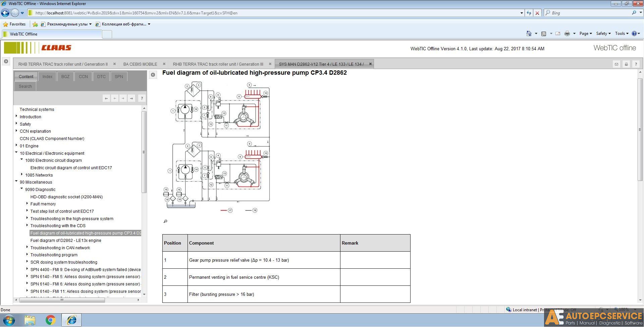Open Fuel diagram of D2862 - LE13x engine

(x=66, y=240)
